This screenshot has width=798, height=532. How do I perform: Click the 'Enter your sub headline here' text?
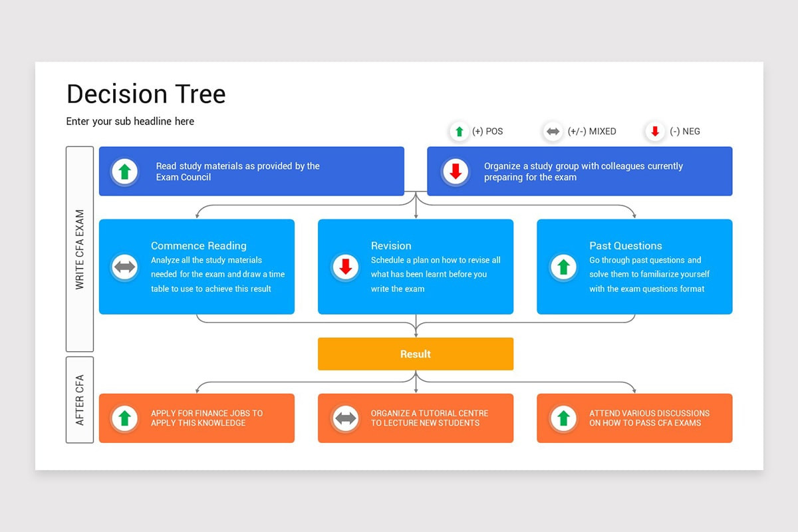[x=130, y=121]
